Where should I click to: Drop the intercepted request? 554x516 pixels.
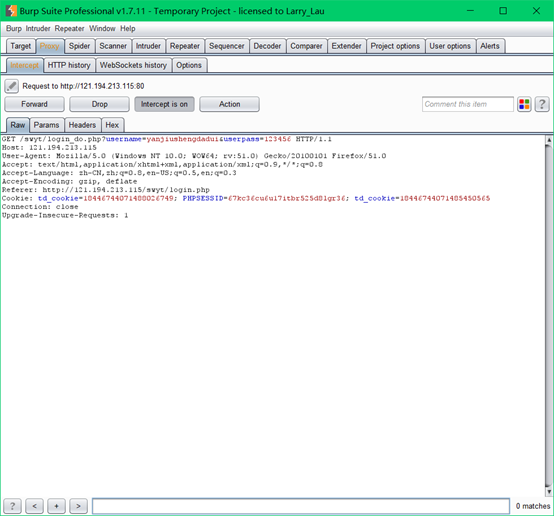point(99,104)
